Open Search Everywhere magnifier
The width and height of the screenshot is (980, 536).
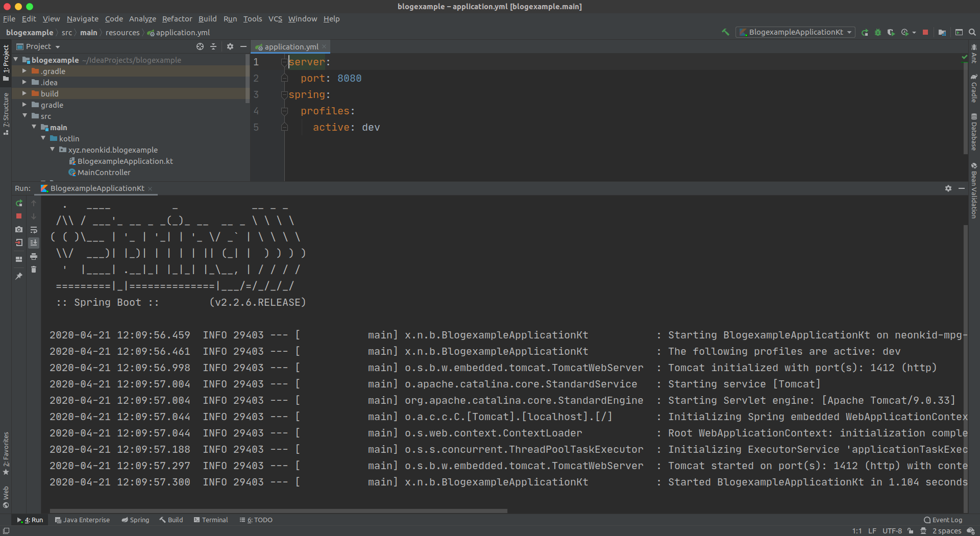point(972,32)
